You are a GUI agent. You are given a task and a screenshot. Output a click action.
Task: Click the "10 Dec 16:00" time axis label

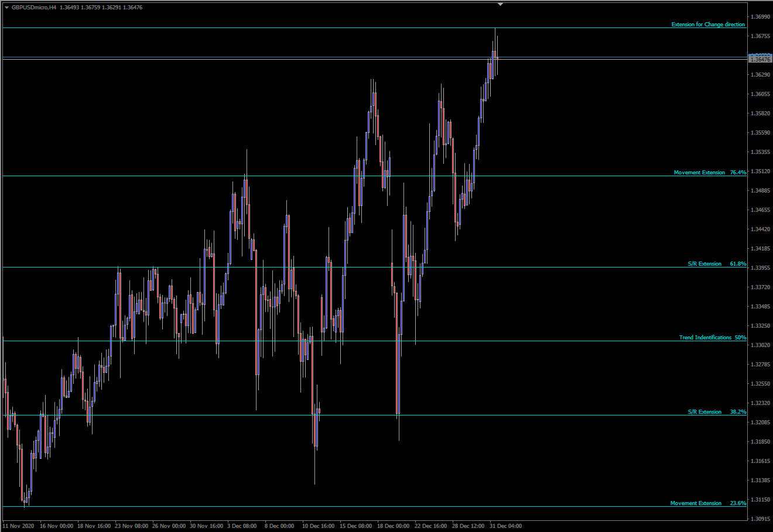coord(319,526)
